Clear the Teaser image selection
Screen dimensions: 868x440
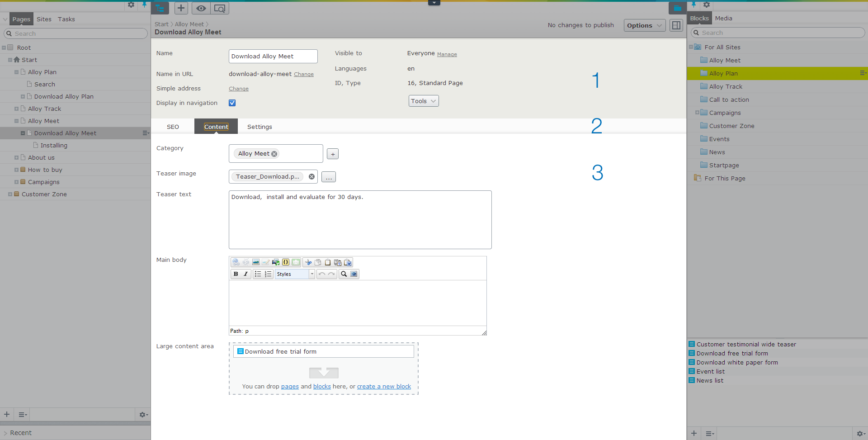click(311, 177)
